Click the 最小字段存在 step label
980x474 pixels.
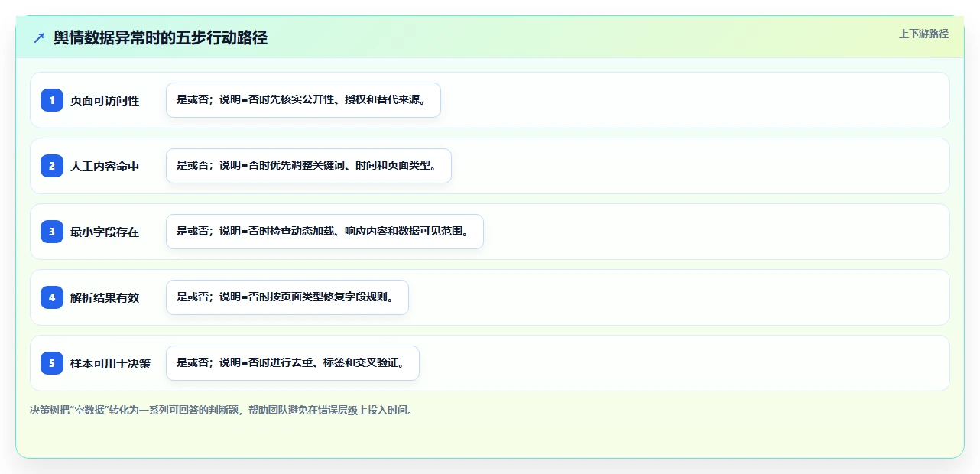pyautogui.click(x=105, y=232)
